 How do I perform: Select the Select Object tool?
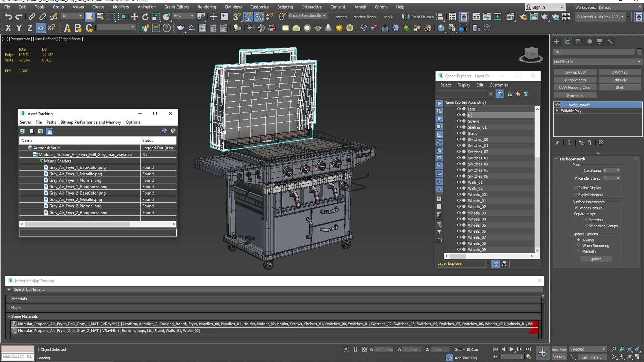(89, 16)
